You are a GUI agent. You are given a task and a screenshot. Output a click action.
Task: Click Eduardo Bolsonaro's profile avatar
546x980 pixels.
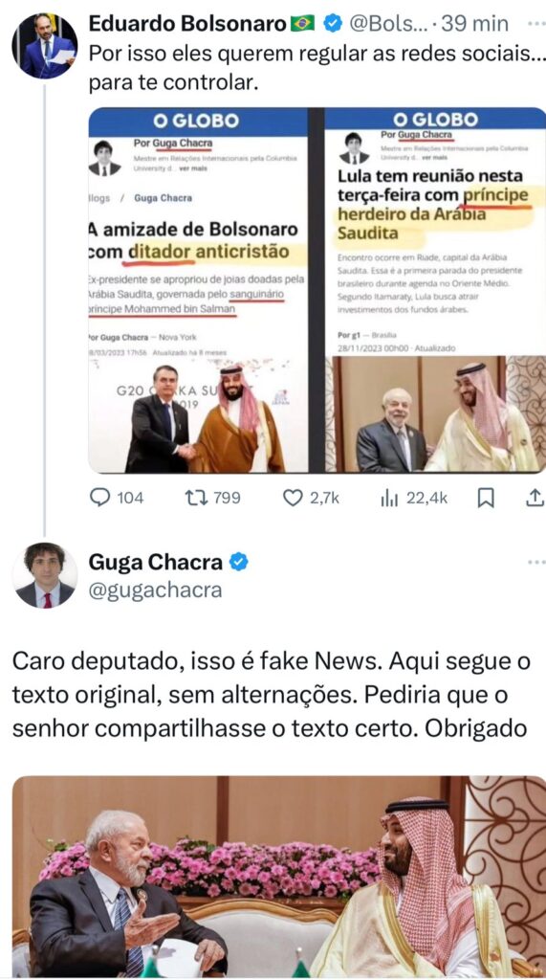44,46
